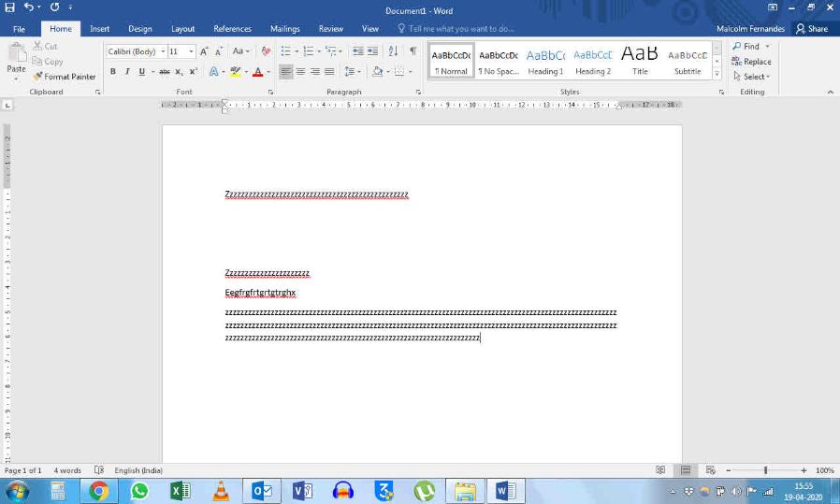The image size is (840, 504).
Task: Switch to the Design tab
Action: click(x=139, y=29)
